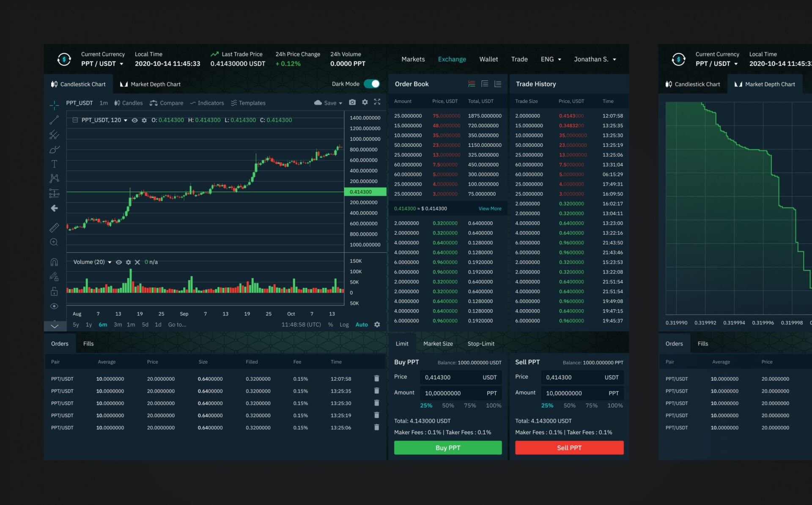The height and width of the screenshot is (505, 812).
Task: Hide the PPT_USDT series with eye icon
Action: [x=134, y=120]
